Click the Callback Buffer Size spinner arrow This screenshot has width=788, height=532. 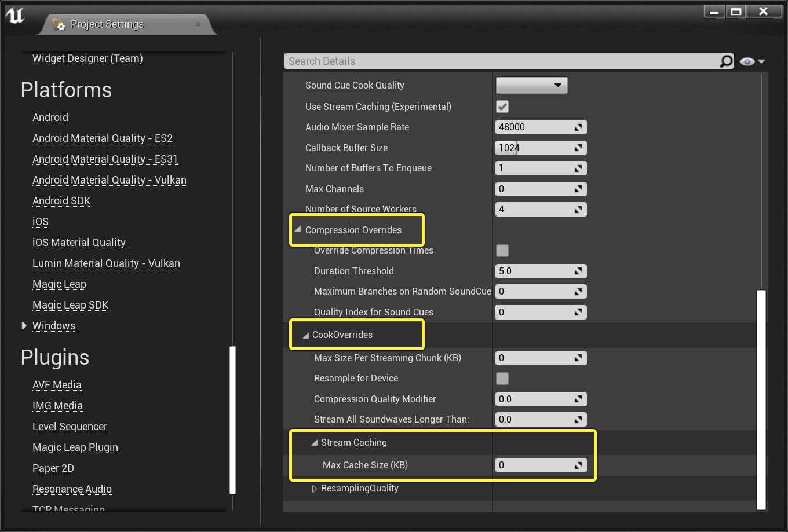pyautogui.click(x=578, y=148)
